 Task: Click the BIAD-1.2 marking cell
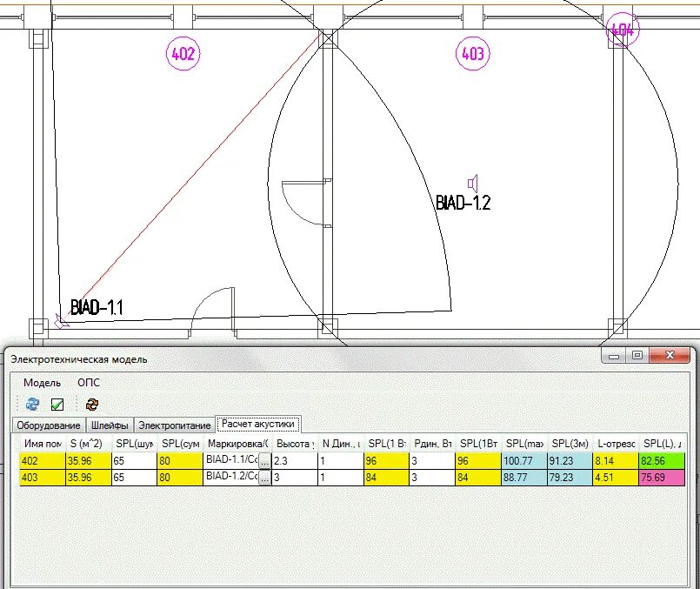pos(231,477)
